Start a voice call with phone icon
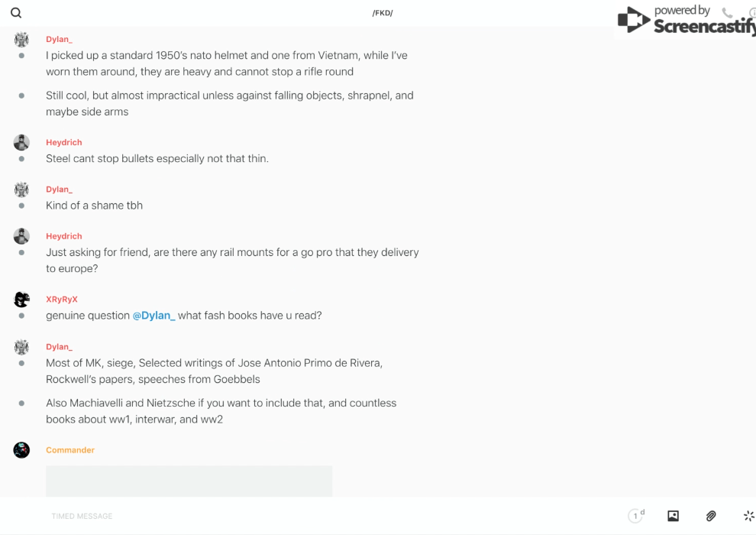 (727, 13)
